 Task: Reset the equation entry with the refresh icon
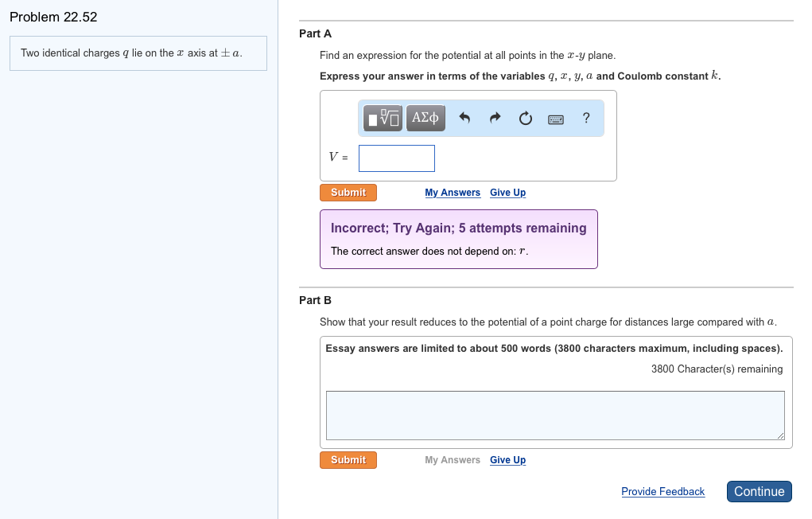coord(525,117)
